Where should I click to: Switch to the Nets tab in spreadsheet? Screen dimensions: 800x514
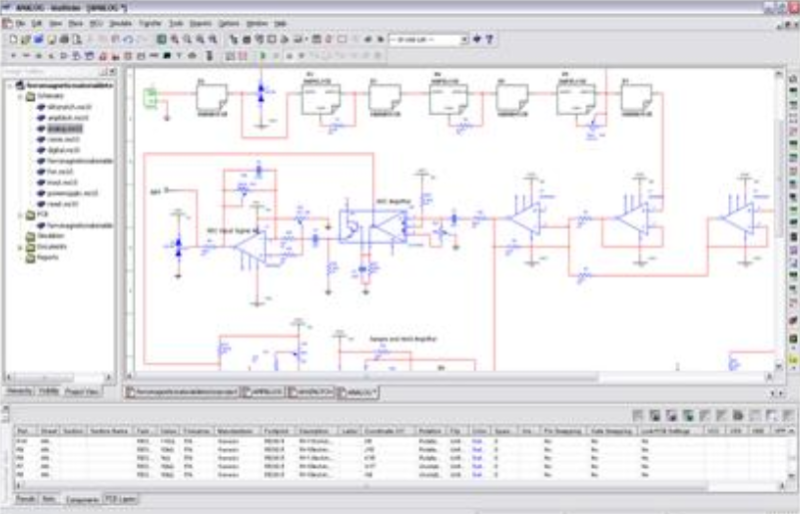49,499
